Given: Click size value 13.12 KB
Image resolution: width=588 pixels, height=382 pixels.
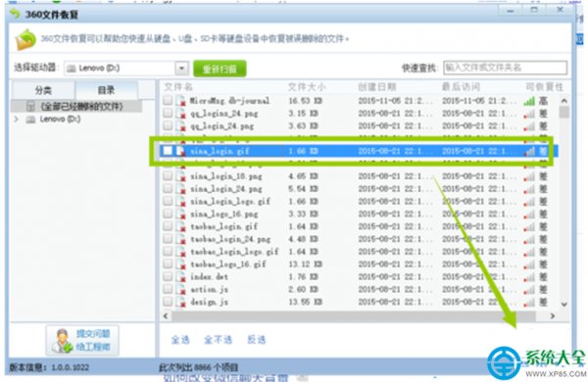Looking at the screenshot, I should tap(305, 264).
